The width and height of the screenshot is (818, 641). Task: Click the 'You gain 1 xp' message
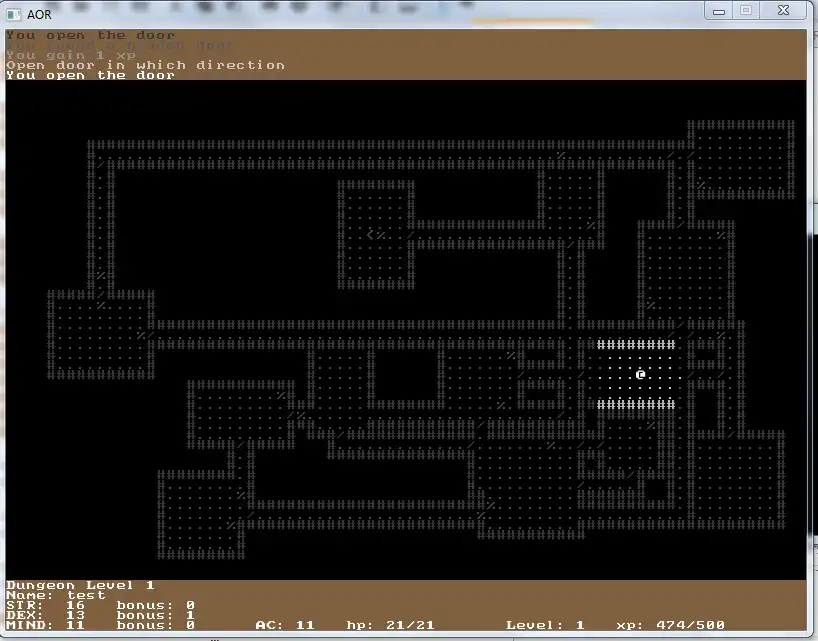pyautogui.click(x=71, y=55)
